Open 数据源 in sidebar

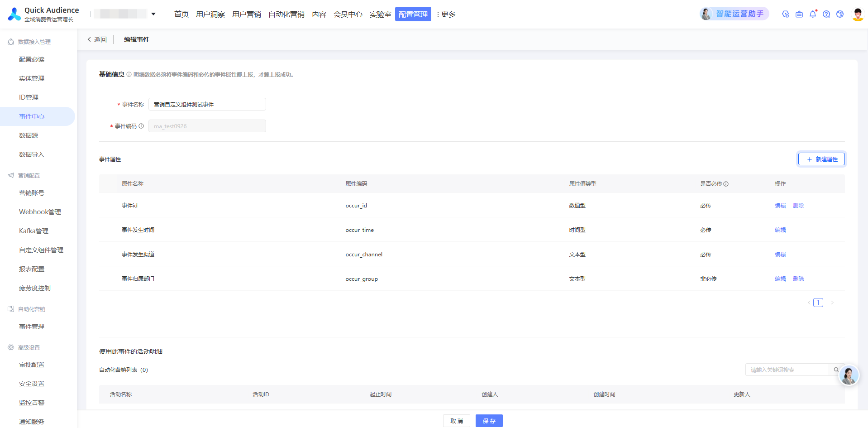point(29,135)
